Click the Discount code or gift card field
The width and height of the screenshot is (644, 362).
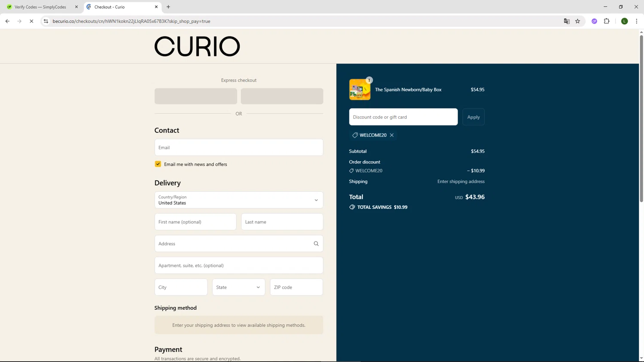click(404, 117)
